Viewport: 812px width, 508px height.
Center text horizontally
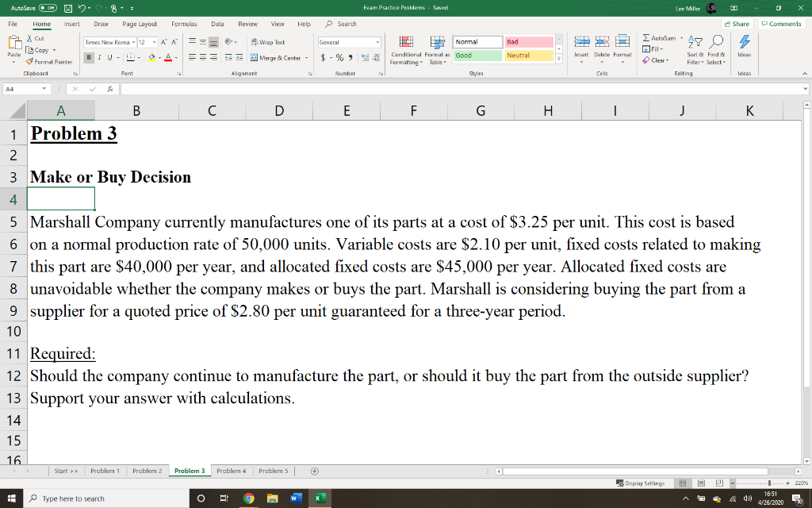(203, 57)
